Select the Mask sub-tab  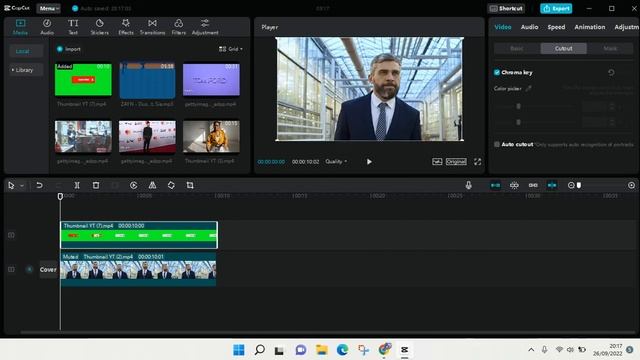[610, 49]
